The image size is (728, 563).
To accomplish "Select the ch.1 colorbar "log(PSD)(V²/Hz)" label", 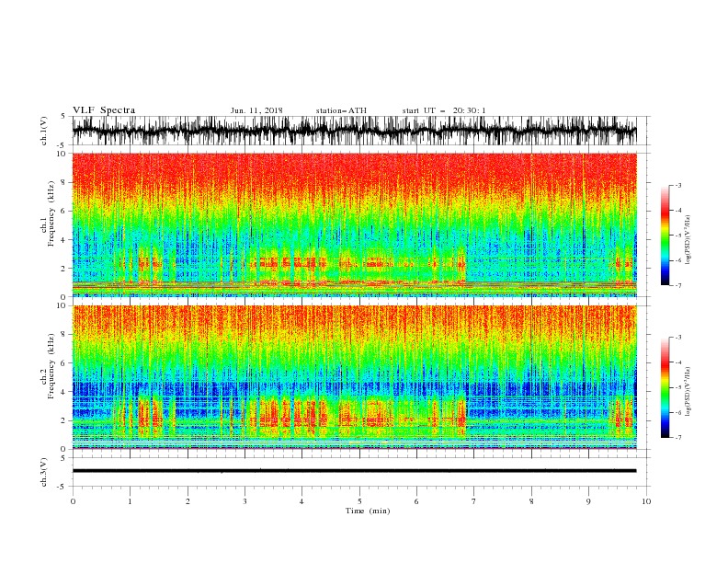I will point(688,240).
